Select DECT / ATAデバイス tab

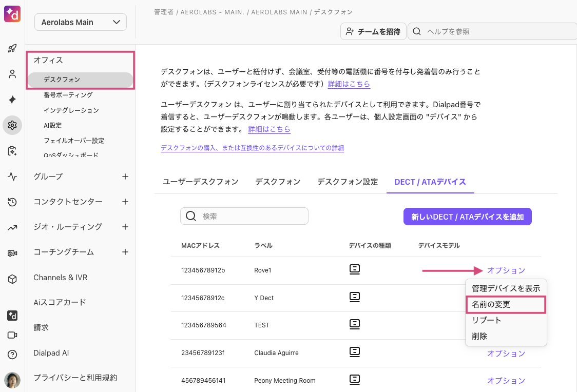430,182
